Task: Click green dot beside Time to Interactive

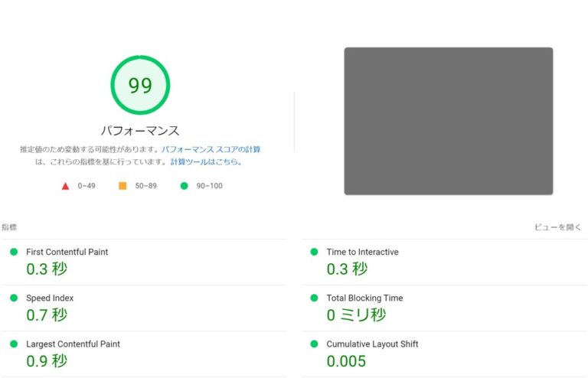Action: 314,253
